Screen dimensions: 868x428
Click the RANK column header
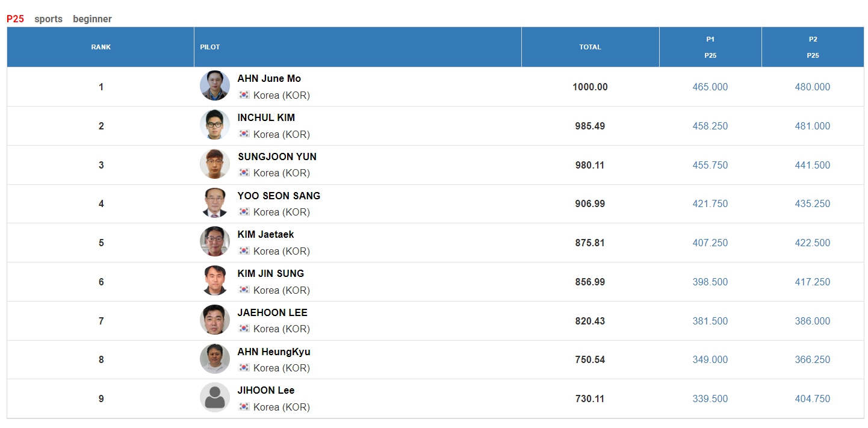tap(101, 47)
